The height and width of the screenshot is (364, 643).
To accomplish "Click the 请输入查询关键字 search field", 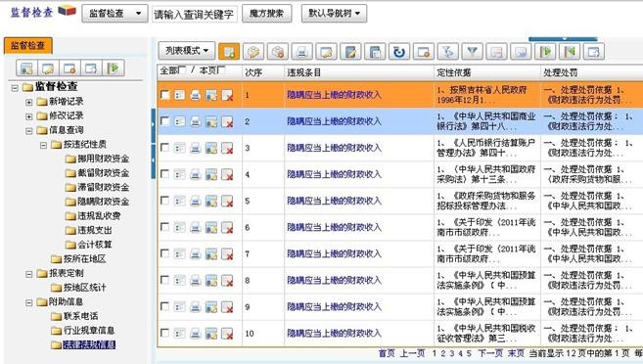I will pyautogui.click(x=195, y=15).
